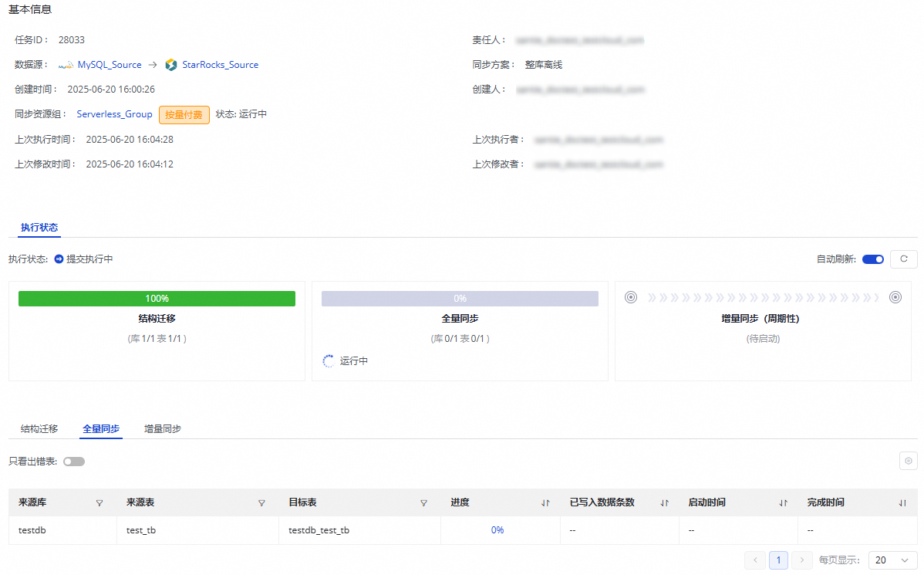
Task: Click the 提交执行中 status arrow icon
Action: coord(59,259)
